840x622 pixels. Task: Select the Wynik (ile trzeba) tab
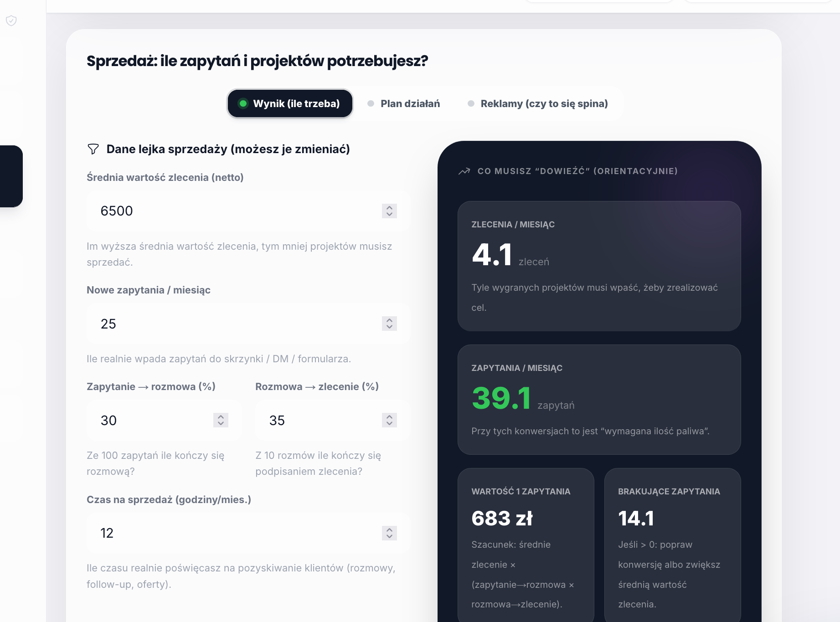point(290,103)
